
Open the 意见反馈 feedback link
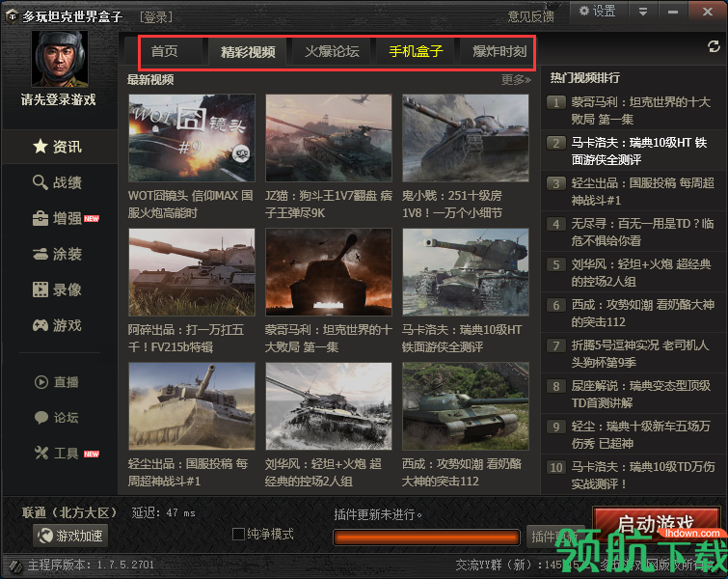tap(530, 16)
